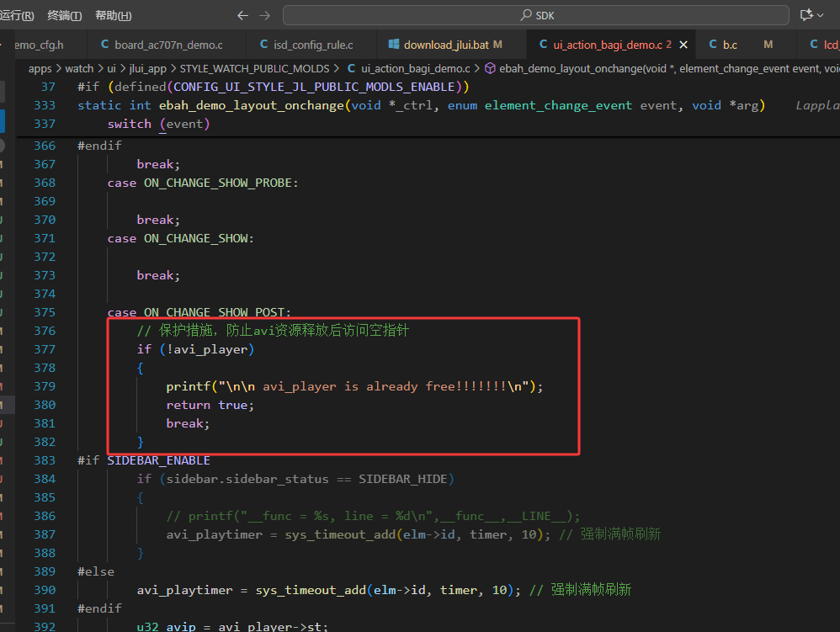Viewport: 840px width, 632px height.
Task: Click line number 376 in the gutter
Action: pos(45,331)
